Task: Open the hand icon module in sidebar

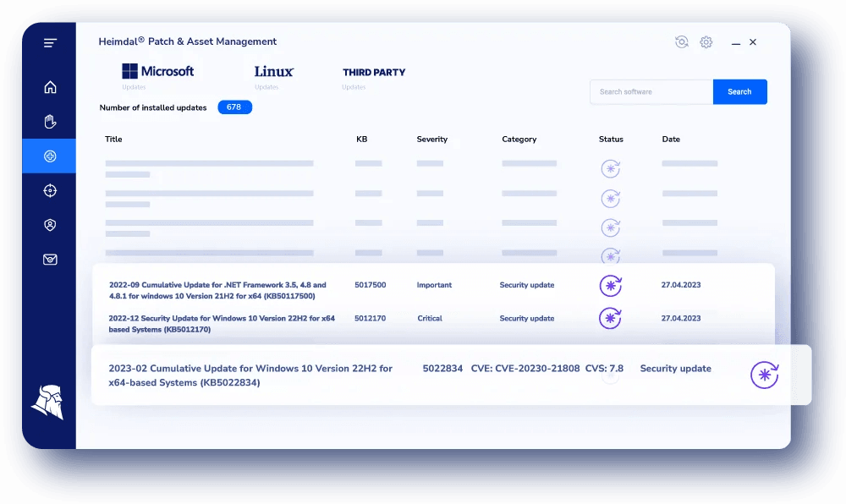Action: [x=50, y=121]
